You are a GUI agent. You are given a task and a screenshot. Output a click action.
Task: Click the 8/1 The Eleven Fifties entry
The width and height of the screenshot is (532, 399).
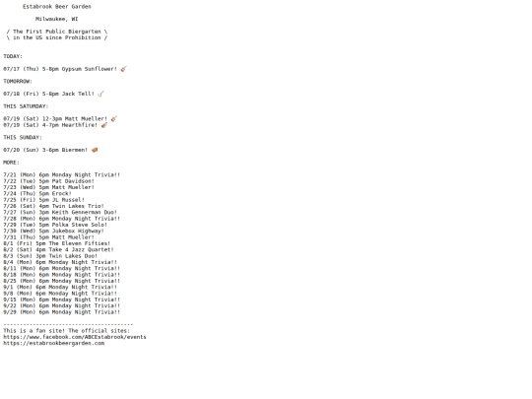tap(57, 243)
